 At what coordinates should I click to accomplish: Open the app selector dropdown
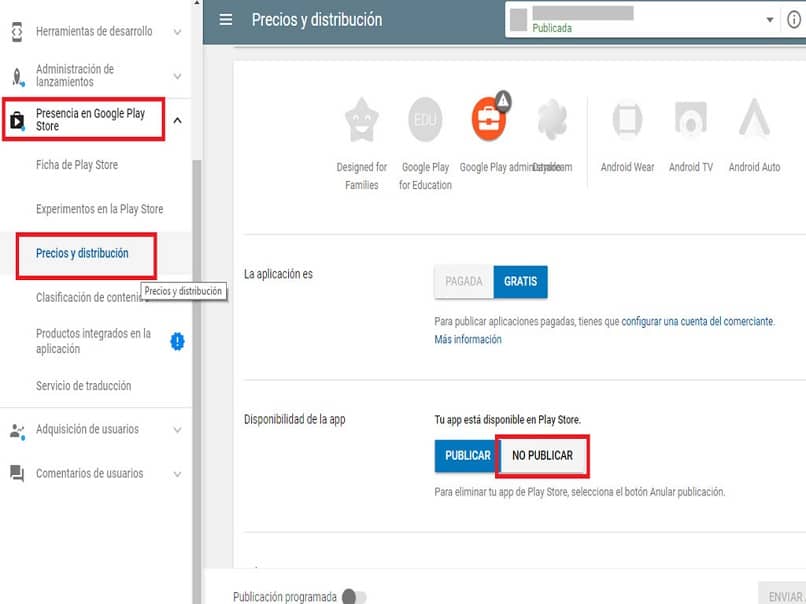[x=770, y=18]
